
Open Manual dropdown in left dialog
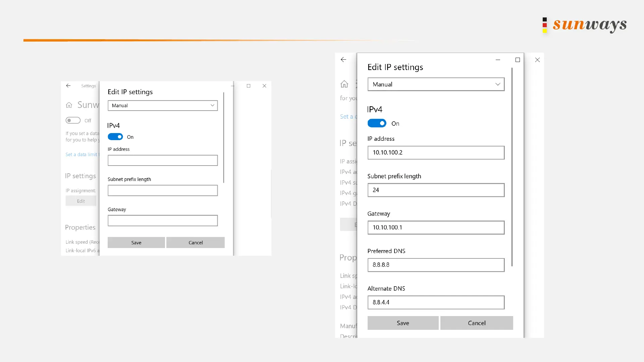click(163, 106)
